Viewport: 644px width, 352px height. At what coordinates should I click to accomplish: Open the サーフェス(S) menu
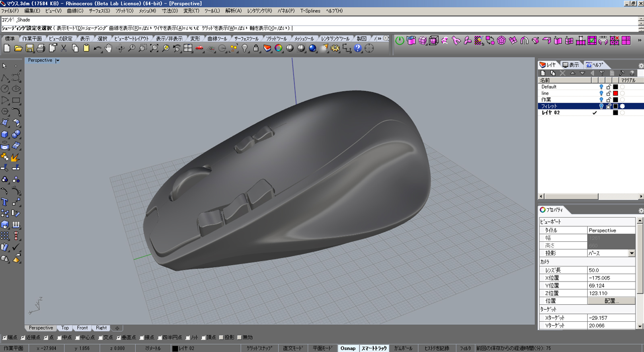(99, 11)
